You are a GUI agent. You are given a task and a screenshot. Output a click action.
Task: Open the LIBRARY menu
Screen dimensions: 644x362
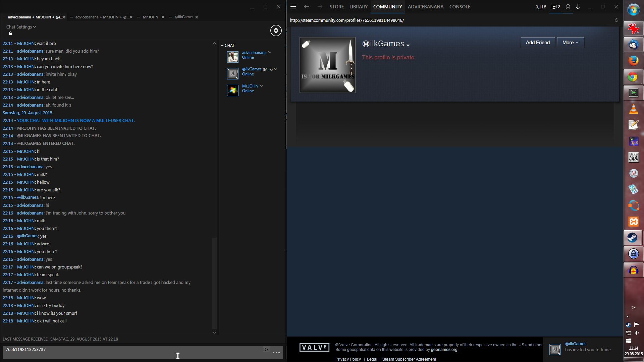(358, 7)
